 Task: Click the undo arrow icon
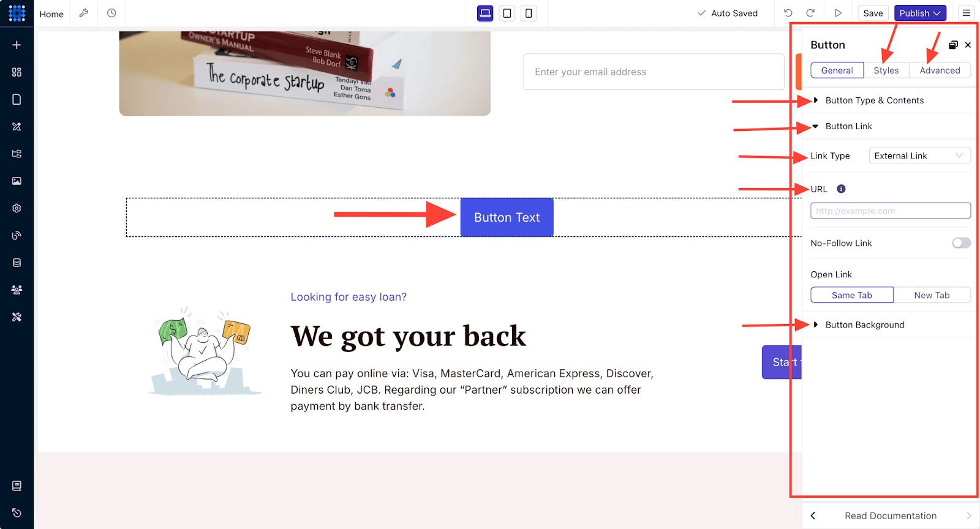788,13
